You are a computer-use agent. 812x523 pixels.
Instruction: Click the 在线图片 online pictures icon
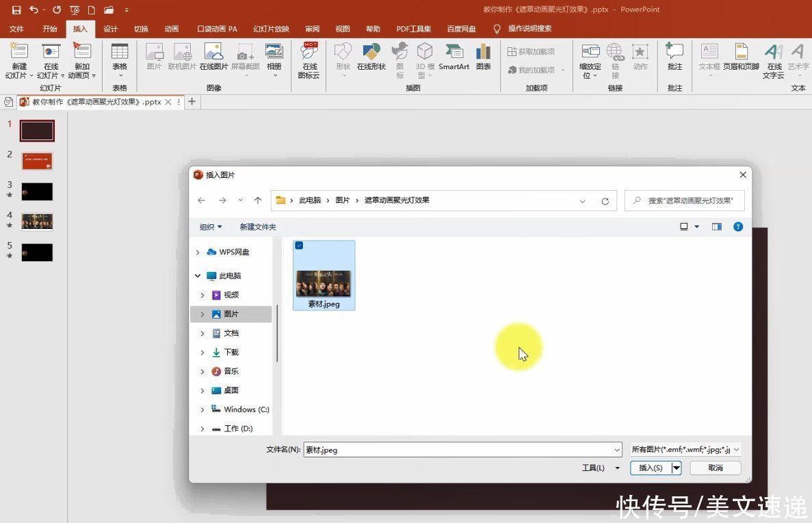(213, 52)
